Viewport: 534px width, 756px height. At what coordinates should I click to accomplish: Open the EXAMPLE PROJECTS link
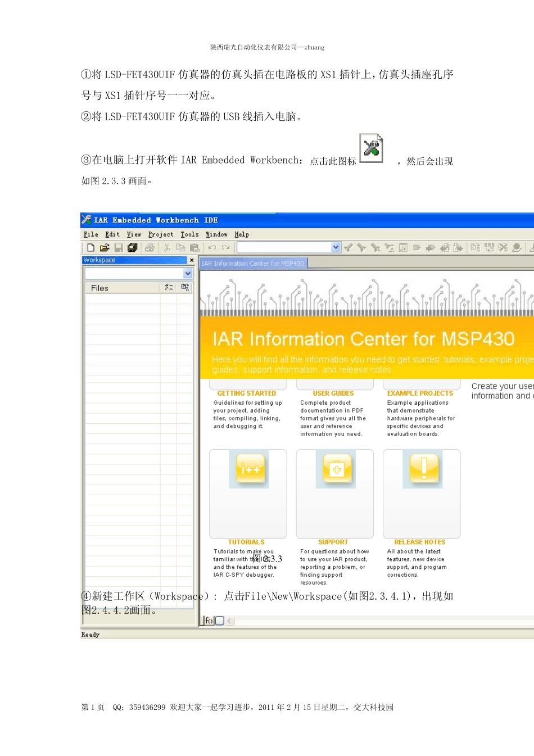(420, 393)
